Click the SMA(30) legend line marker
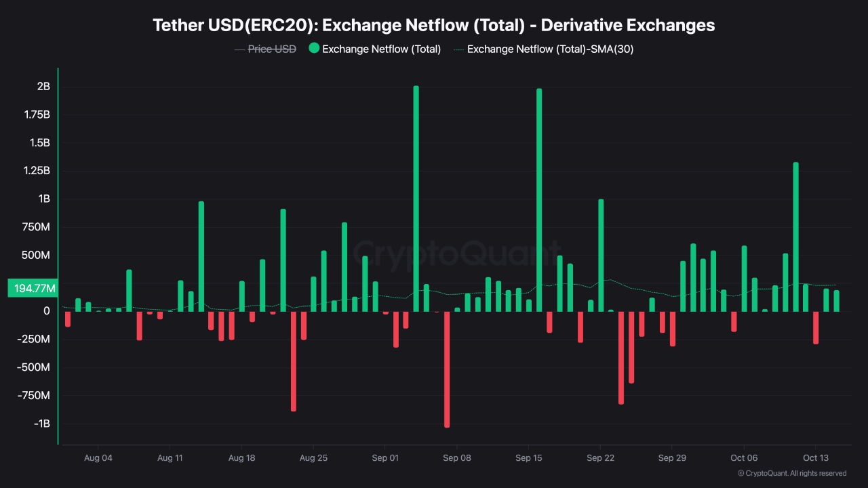The height and width of the screenshot is (488, 868). coord(460,49)
